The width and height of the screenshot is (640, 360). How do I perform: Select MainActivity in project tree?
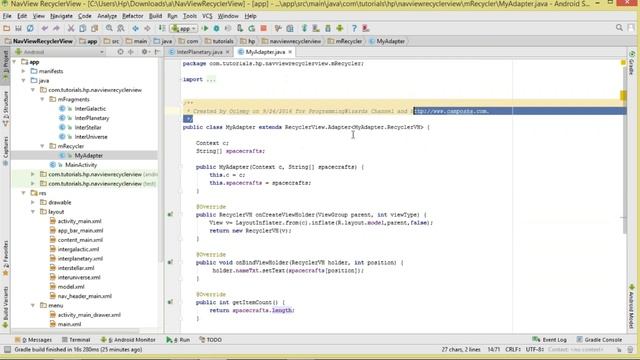[x=81, y=165]
